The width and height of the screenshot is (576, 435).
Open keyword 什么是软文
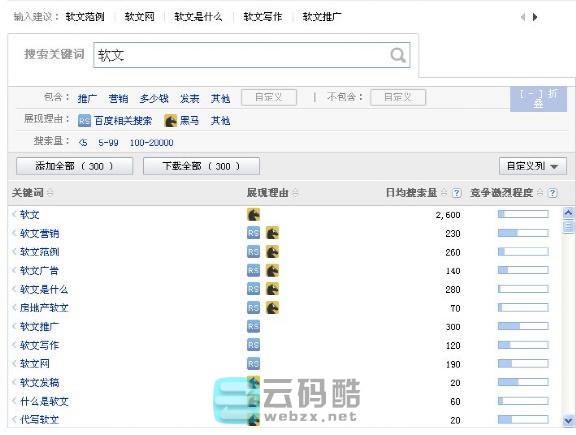click(x=44, y=401)
